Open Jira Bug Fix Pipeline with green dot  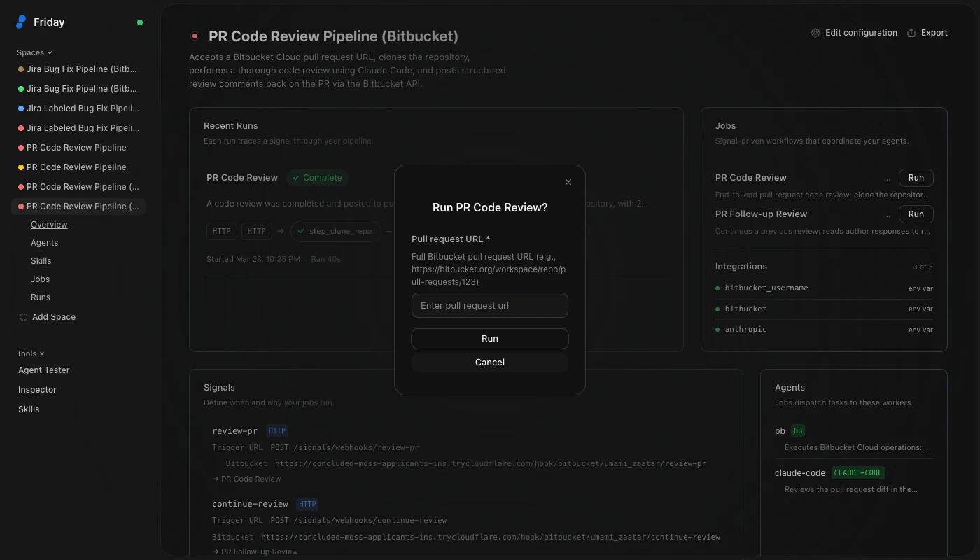point(78,89)
